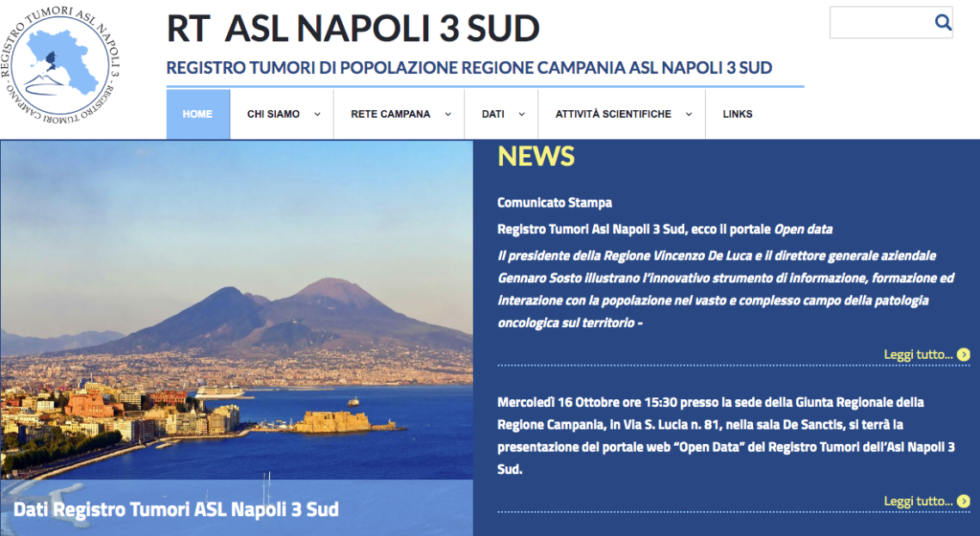Click the RT ASL NAPOLI 3 SUD site title
Image resolution: width=980 pixels, height=536 pixels.
(x=352, y=28)
